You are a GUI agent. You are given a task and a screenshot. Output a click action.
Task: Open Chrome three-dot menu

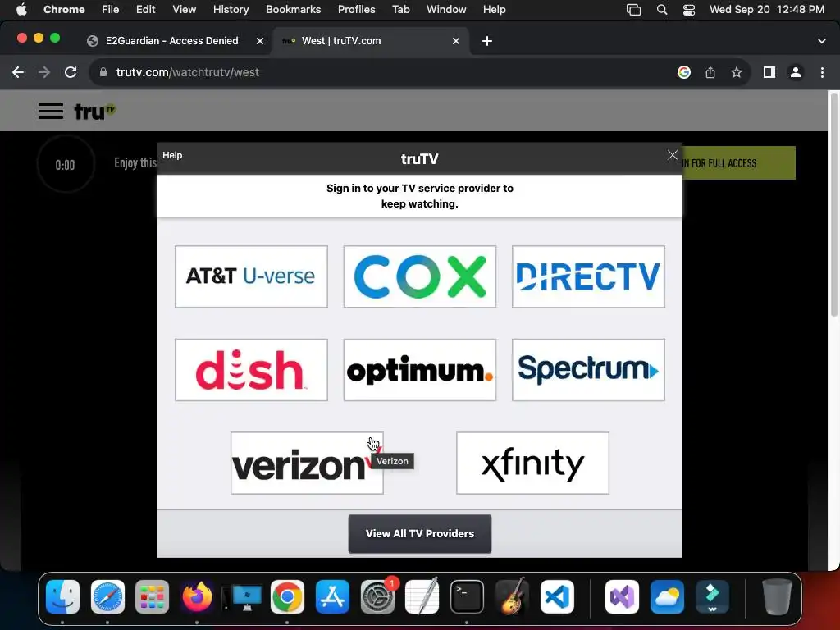point(822,72)
